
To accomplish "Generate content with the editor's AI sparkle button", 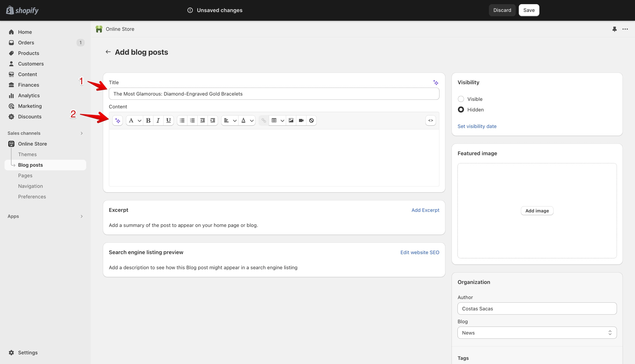I will tap(118, 120).
